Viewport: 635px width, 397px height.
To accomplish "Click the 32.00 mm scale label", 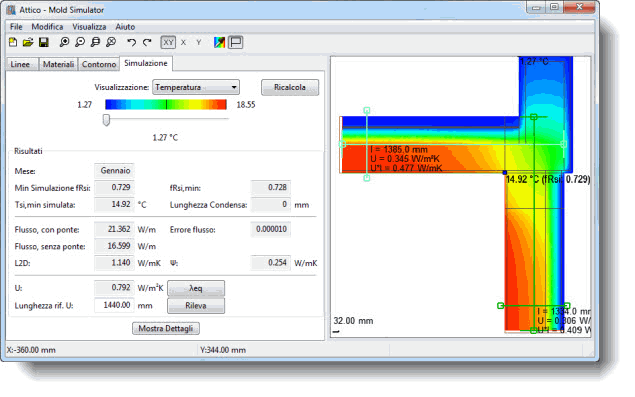I will (353, 321).
